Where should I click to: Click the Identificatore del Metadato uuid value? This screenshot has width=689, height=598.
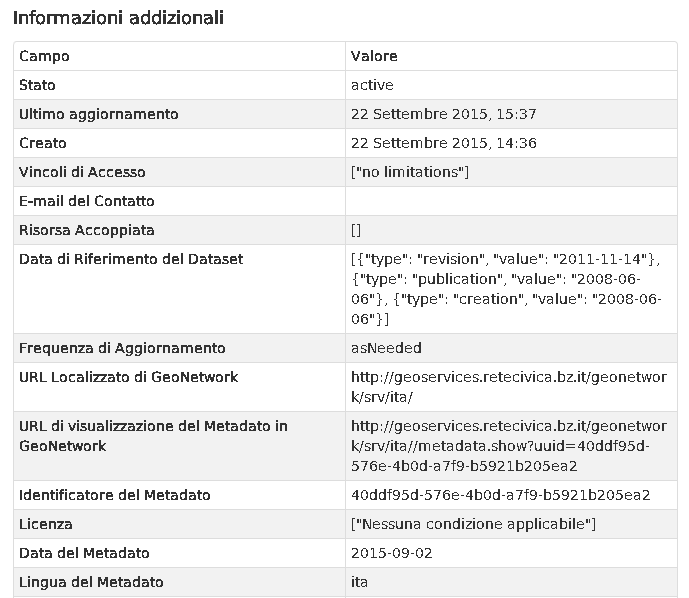[500, 495]
